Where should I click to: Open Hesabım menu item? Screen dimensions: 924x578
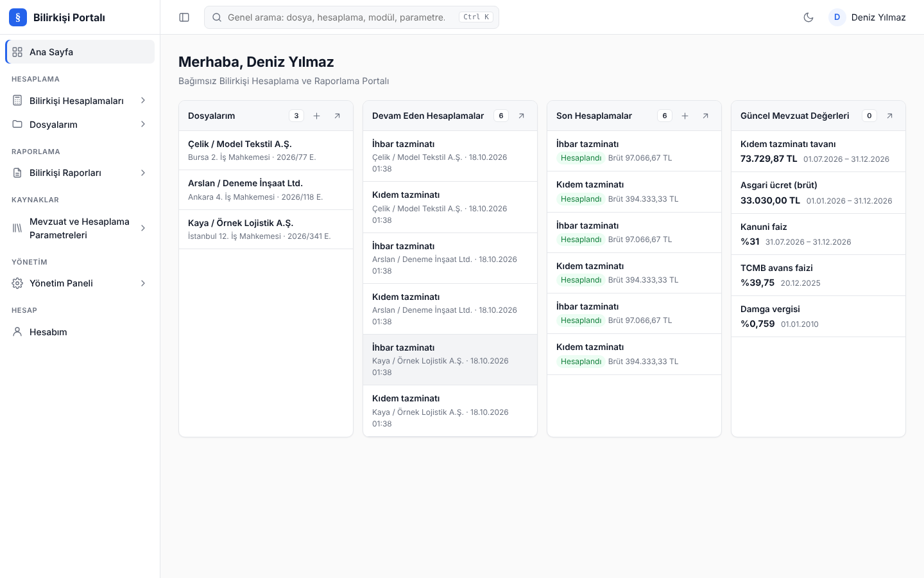80,332
